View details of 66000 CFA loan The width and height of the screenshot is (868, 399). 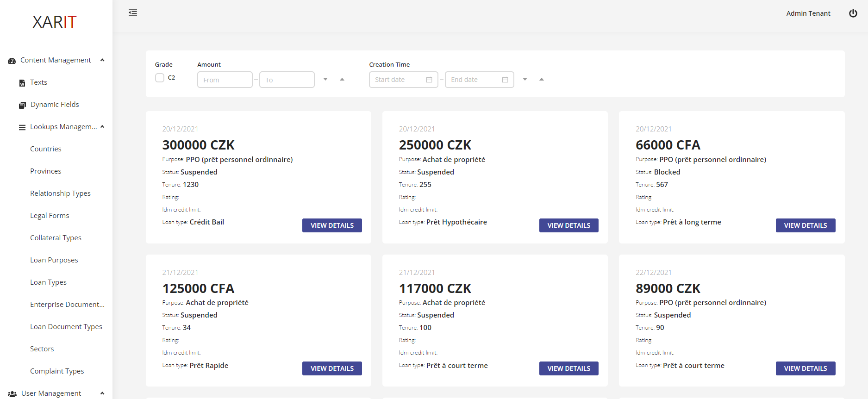805,225
